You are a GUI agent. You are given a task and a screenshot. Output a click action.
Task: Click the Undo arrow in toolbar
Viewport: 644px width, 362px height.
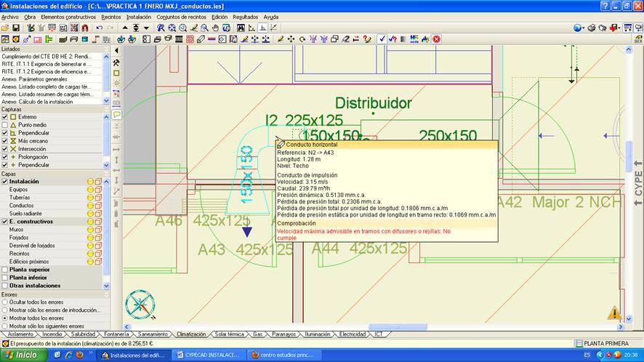pyautogui.click(x=99, y=28)
